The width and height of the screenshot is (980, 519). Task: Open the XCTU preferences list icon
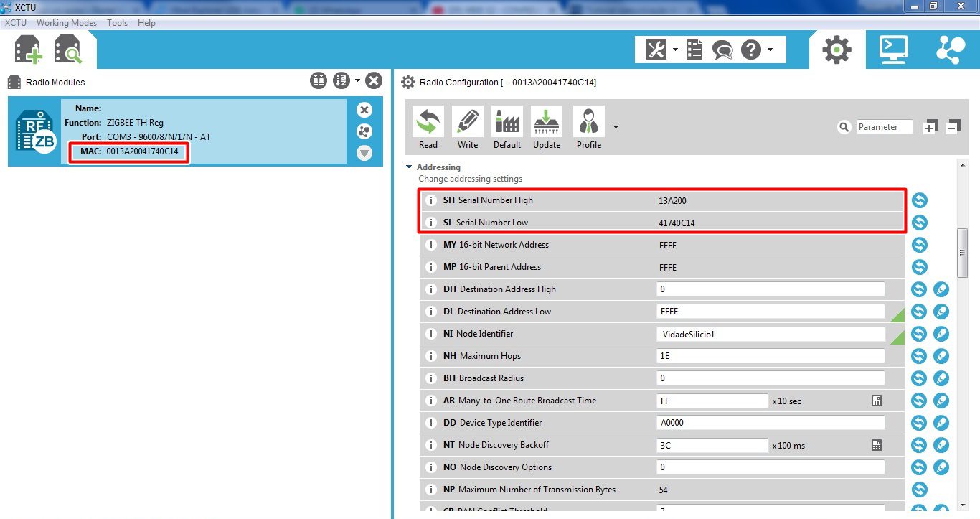point(694,50)
